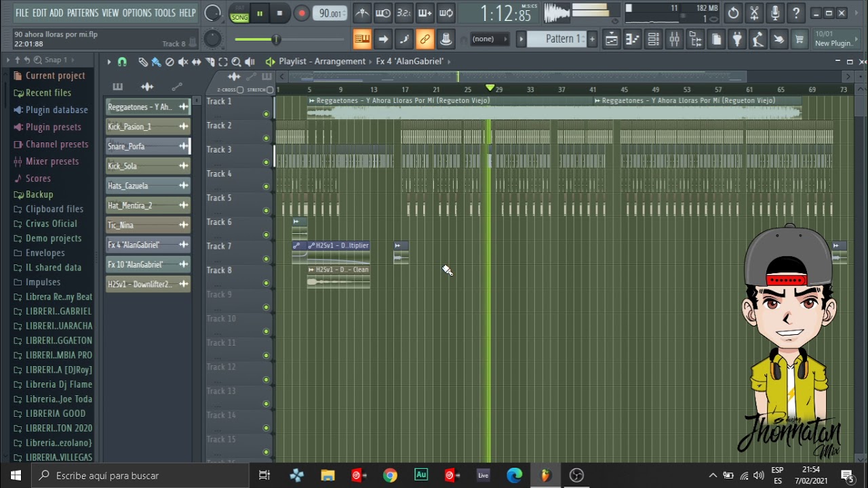Toggle the Playlist snap magnet icon
868x488 pixels.
tap(122, 62)
